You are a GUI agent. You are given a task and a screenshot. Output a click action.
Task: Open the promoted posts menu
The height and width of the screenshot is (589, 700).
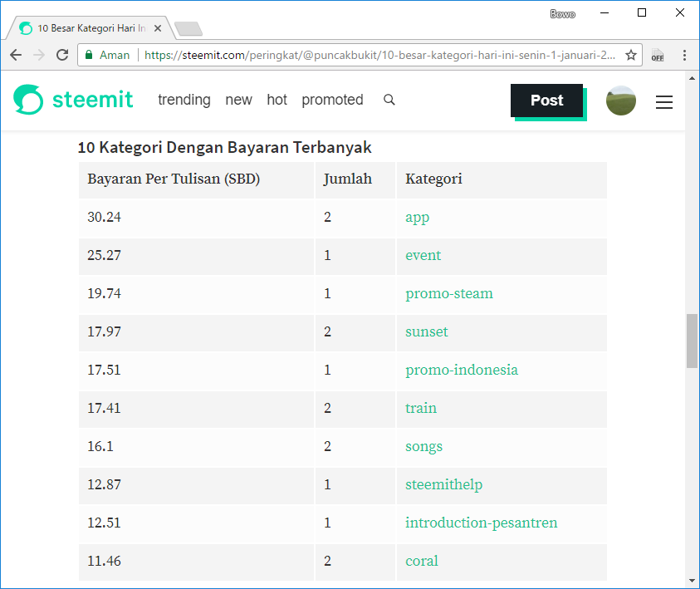[332, 100]
